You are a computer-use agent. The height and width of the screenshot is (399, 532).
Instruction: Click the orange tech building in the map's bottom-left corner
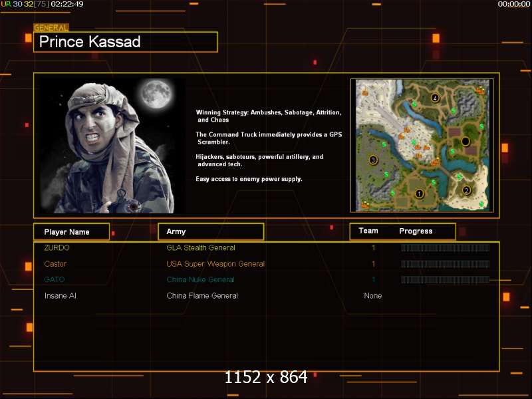365,205
